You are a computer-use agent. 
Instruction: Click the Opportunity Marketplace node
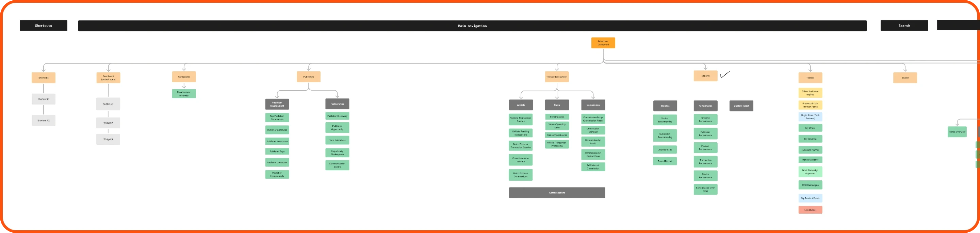point(337,153)
